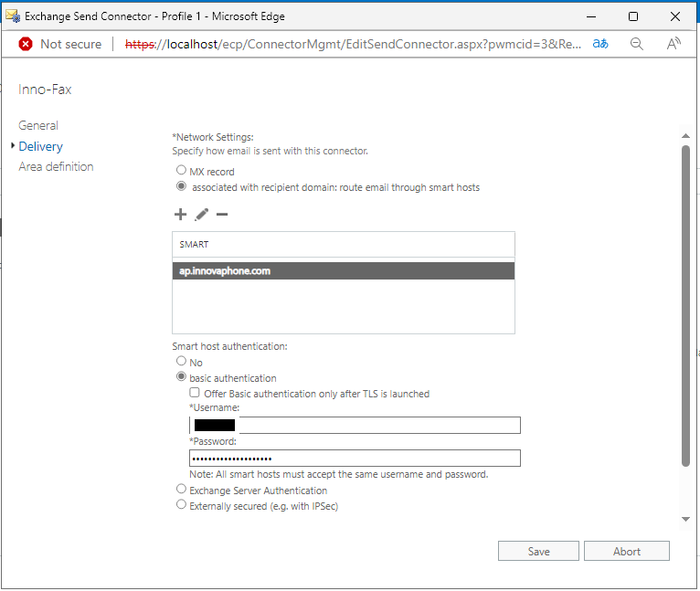Click the scroll up arrow of the form
The width and height of the screenshot is (700, 591).
click(685, 136)
